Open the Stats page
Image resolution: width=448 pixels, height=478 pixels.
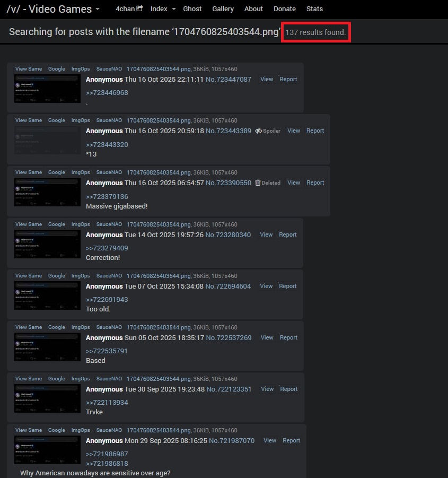point(314,9)
